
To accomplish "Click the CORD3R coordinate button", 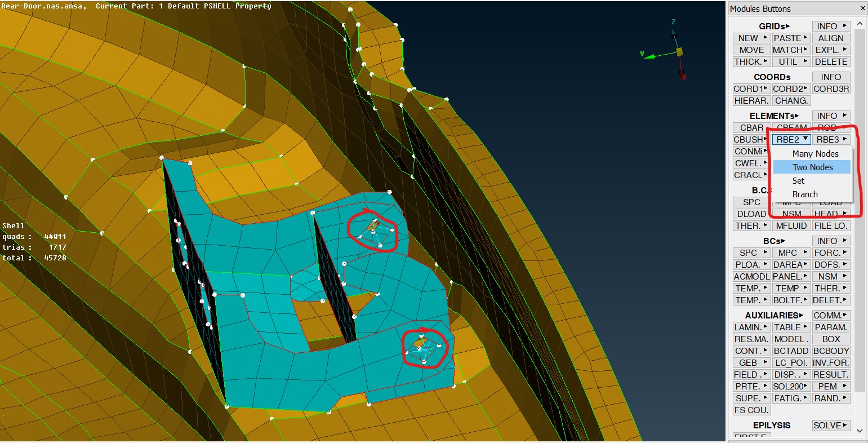I will pyautogui.click(x=831, y=88).
